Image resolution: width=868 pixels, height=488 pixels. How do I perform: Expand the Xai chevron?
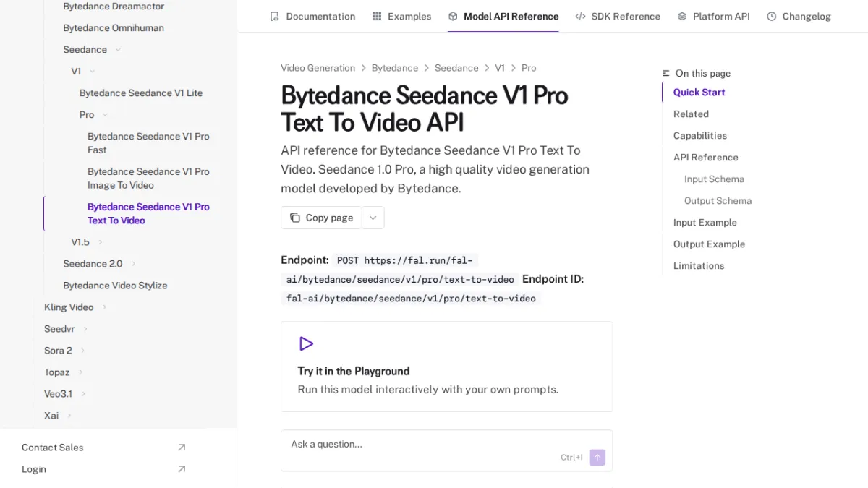pos(69,416)
